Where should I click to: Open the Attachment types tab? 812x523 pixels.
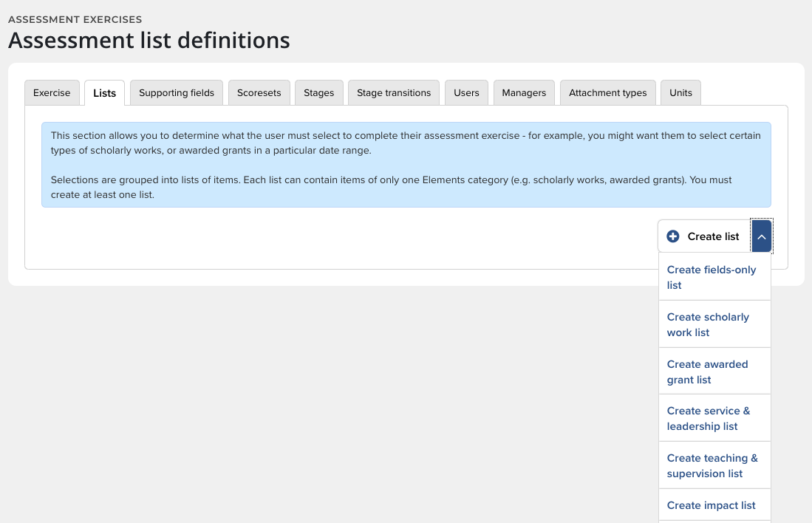click(x=607, y=93)
